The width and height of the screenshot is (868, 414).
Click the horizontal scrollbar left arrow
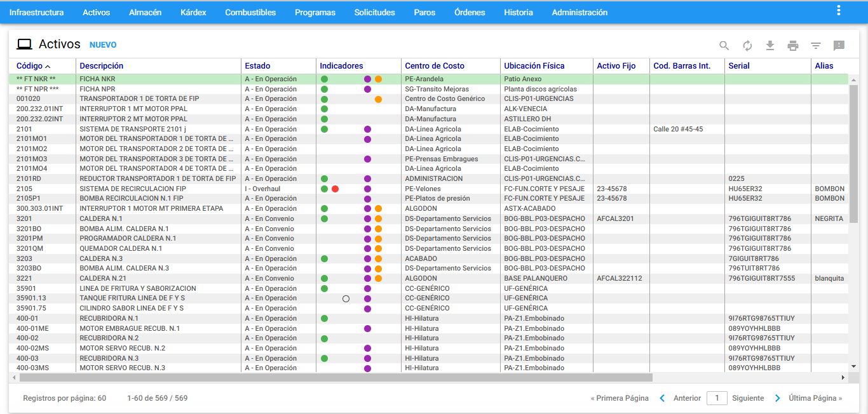[14, 377]
